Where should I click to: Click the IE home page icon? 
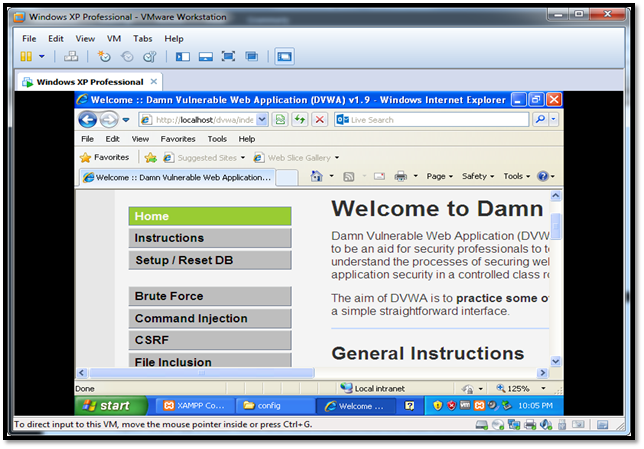pyautogui.click(x=317, y=176)
